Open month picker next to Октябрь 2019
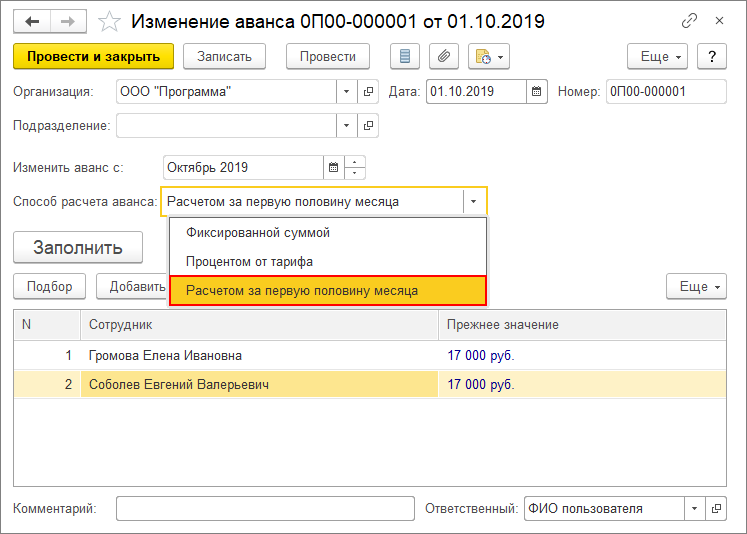 (x=333, y=168)
